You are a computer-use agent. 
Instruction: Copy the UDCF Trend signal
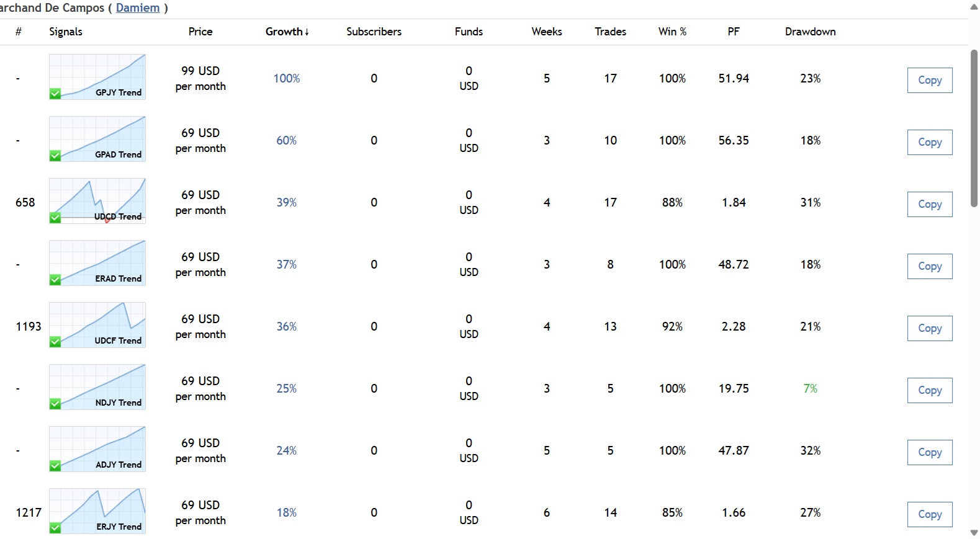pyautogui.click(x=929, y=328)
